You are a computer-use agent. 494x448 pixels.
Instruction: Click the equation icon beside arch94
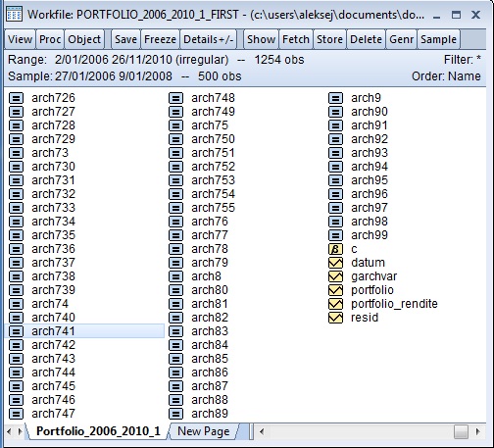(335, 167)
